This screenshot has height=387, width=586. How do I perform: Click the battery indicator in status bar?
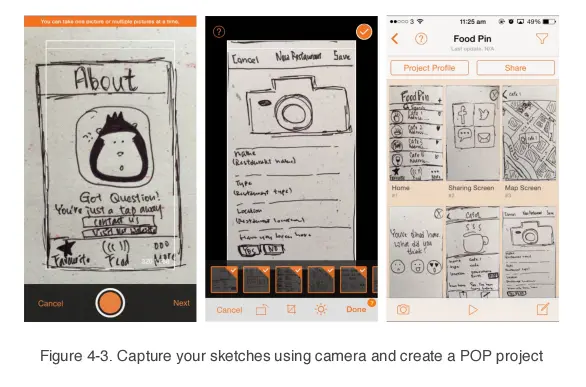point(549,22)
